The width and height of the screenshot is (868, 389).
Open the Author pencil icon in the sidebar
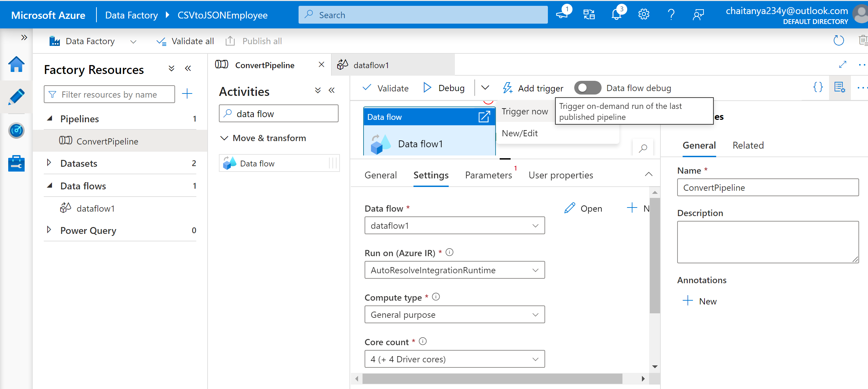tap(16, 98)
